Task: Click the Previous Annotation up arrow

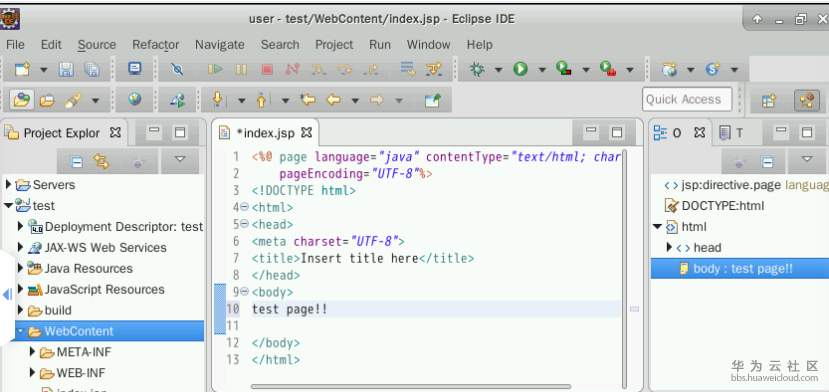Action: pyautogui.click(x=261, y=99)
